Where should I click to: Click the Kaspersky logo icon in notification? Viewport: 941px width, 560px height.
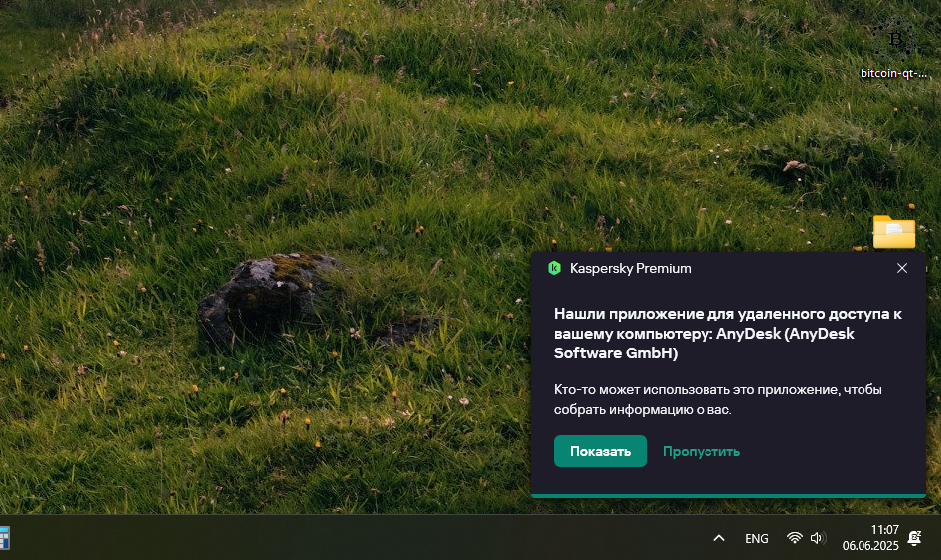[554, 268]
